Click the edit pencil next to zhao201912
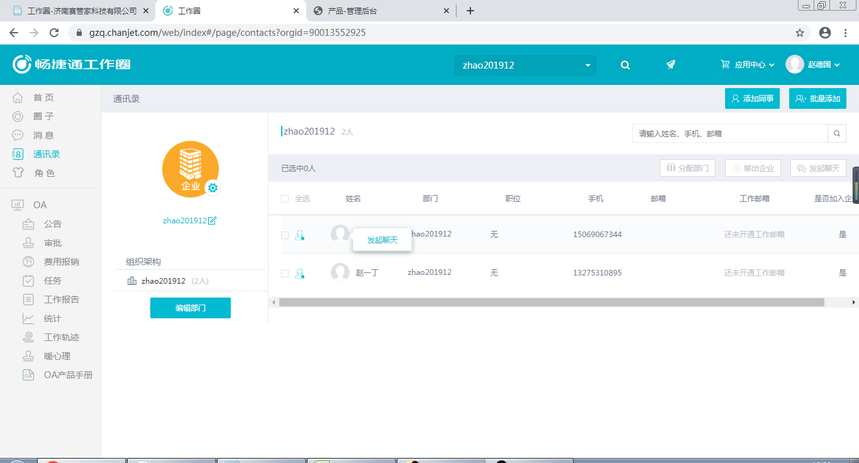 pyautogui.click(x=212, y=220)
